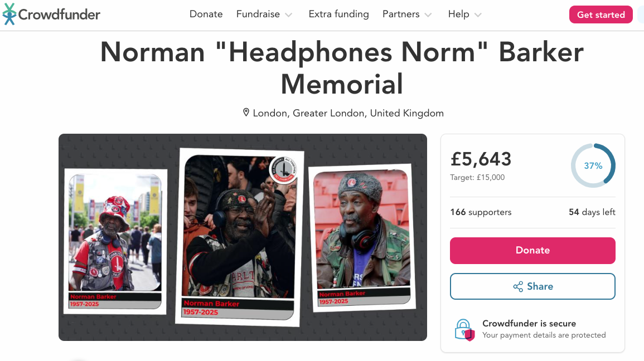Click the round Charlton badge on centre photo
The height and width of the screenshot is (361, 644).
pyautogui.click(x=283, y=169)
